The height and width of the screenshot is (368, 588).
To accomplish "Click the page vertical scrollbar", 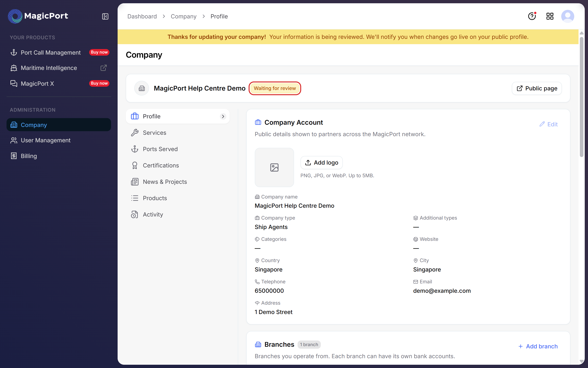I will [x=581, y=97].
